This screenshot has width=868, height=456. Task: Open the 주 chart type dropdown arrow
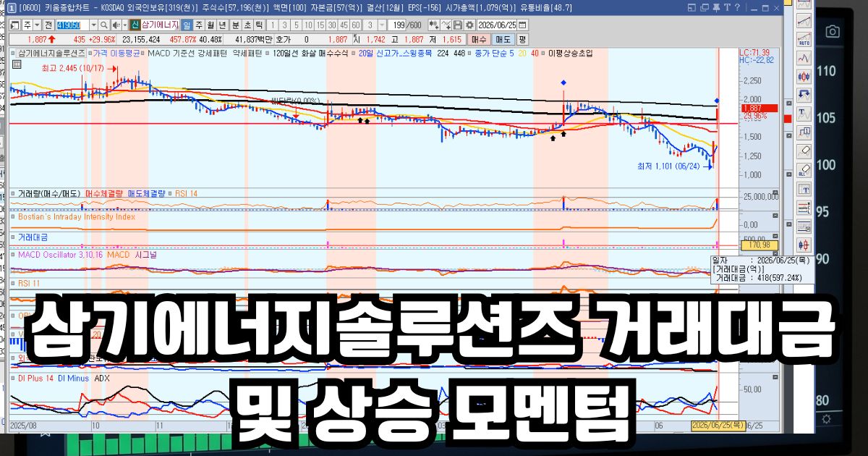38,25
